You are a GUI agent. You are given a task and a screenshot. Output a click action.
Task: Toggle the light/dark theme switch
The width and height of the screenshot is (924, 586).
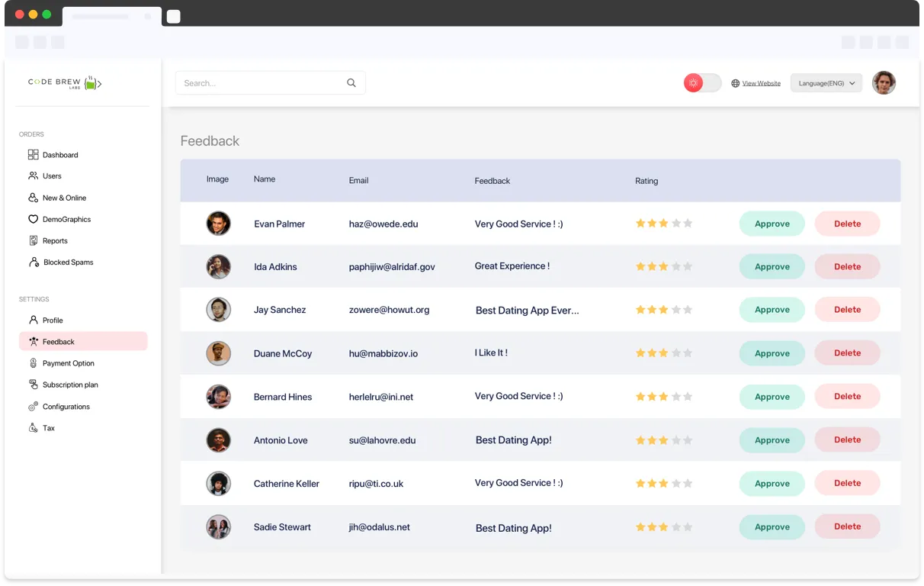tap(702, 83)
